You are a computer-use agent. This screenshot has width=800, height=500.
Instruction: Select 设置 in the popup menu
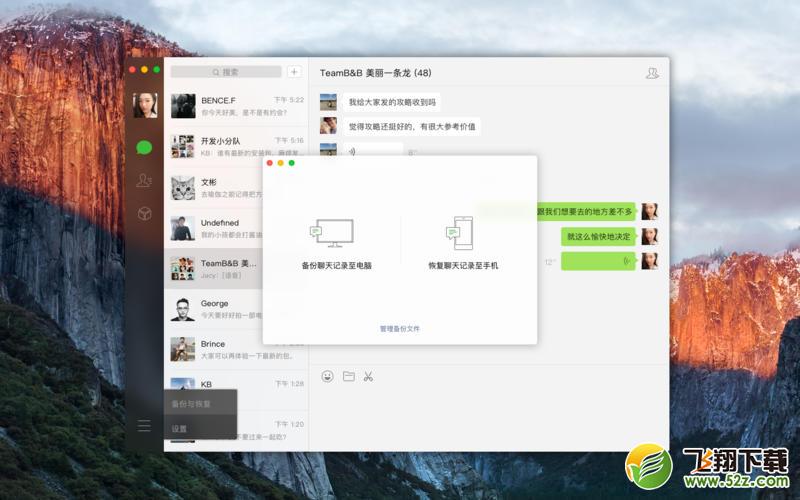click(x=179, y=429)
